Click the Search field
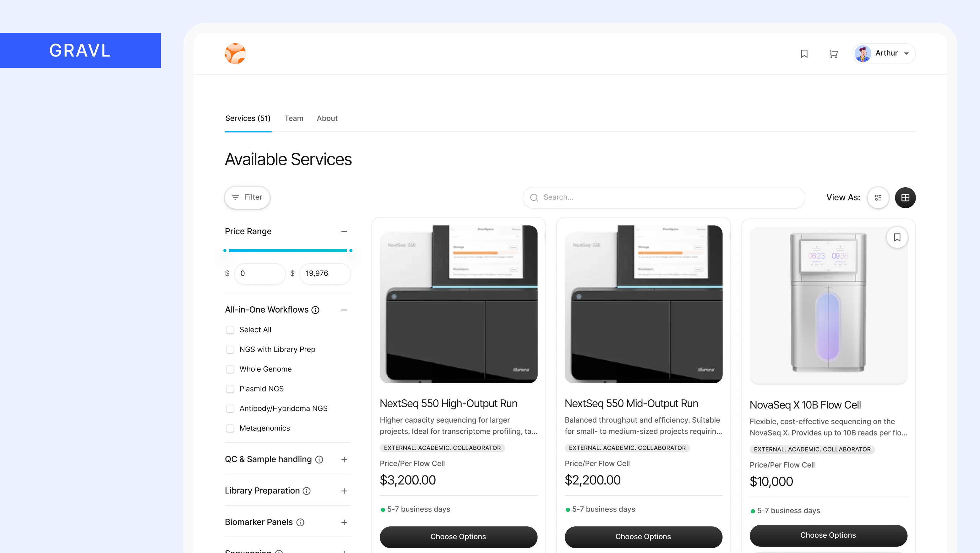Viewport: 980px width, 553px height. [x=663, y=197]
